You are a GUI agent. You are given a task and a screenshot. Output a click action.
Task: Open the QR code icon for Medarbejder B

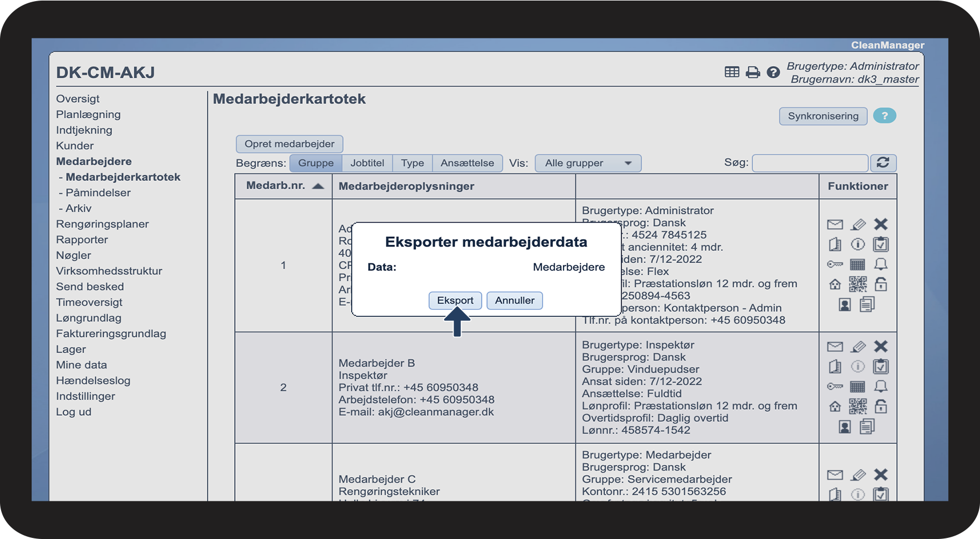857,407
